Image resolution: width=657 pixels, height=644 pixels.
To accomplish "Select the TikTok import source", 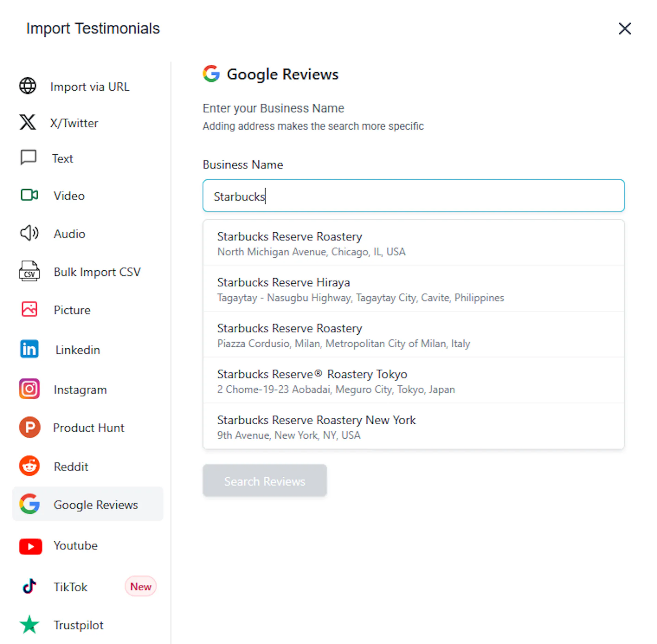I will click(70, 587).
